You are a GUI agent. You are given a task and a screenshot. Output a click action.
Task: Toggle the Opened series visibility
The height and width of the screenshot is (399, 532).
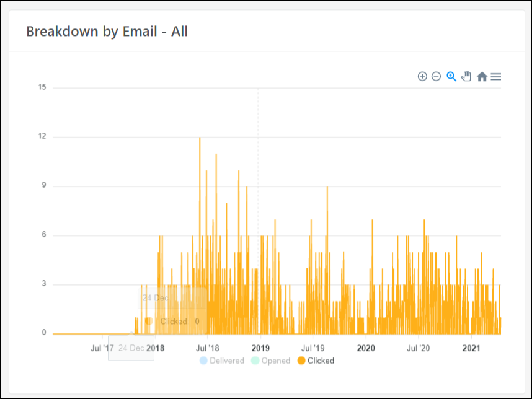point(275,361)
